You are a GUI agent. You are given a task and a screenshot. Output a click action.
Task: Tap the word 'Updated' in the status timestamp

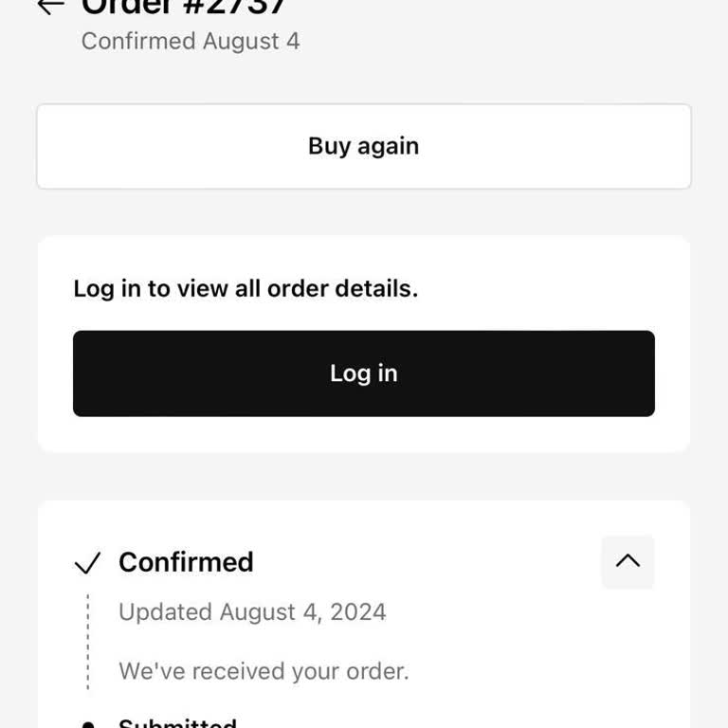tap(165, 612)
